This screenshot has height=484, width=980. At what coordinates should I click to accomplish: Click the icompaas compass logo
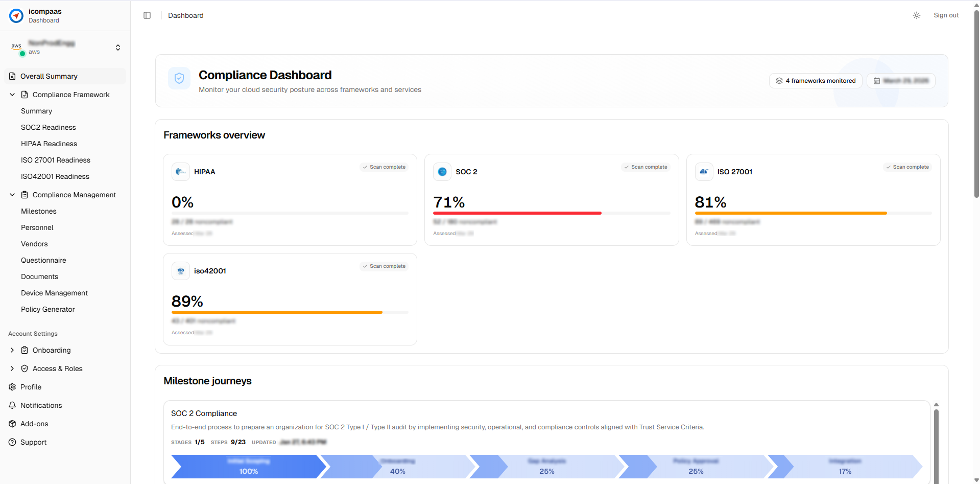(16, 16)
